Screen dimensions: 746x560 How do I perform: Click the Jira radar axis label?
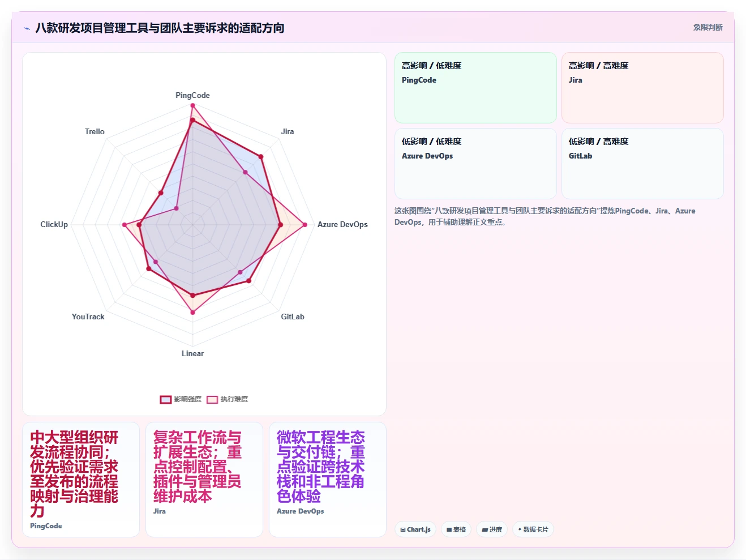point(288,131)
